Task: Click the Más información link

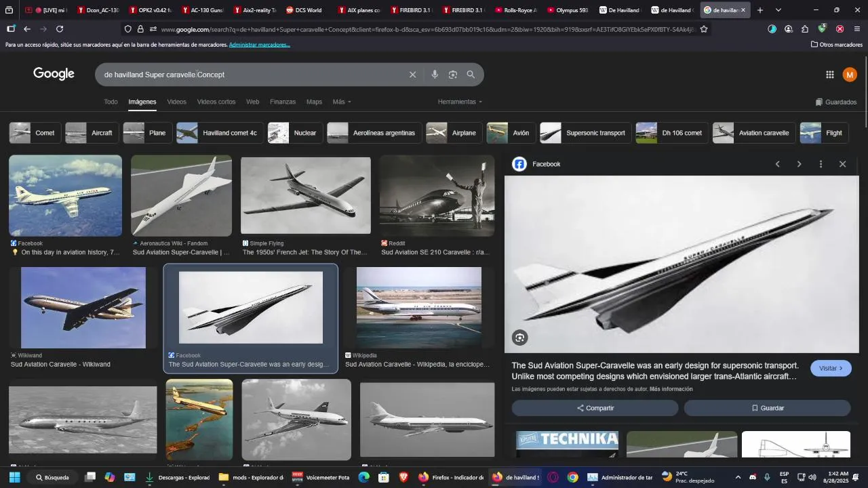Action: (x=671, y=389)
